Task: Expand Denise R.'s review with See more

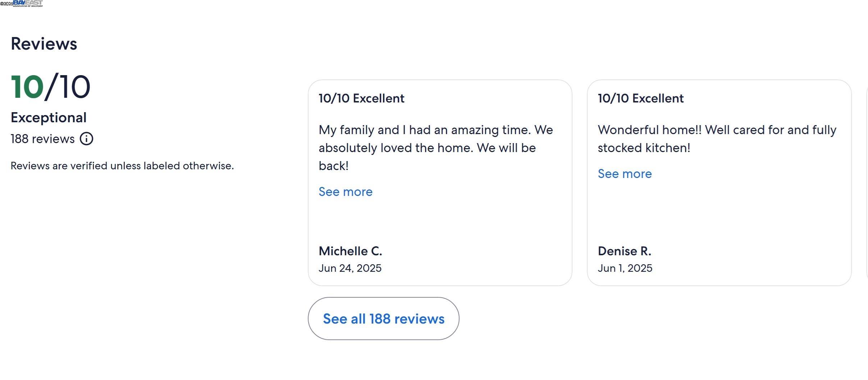Action: click(x=625, y=174)
